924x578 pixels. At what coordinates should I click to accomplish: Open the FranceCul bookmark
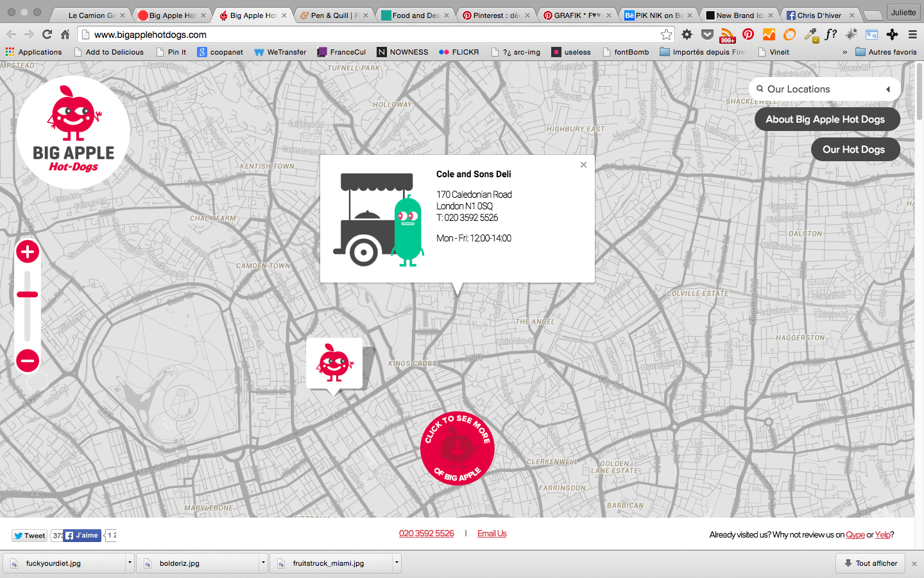point(342,52)
